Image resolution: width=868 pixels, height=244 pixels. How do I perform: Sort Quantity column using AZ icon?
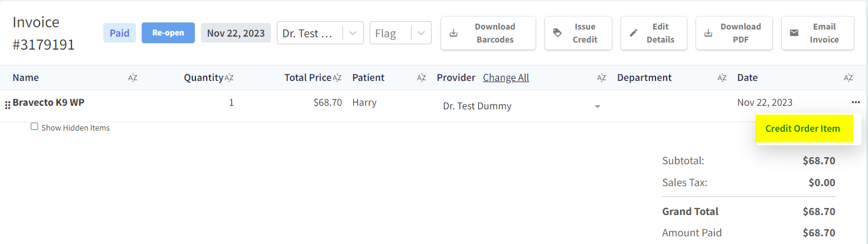229,78
